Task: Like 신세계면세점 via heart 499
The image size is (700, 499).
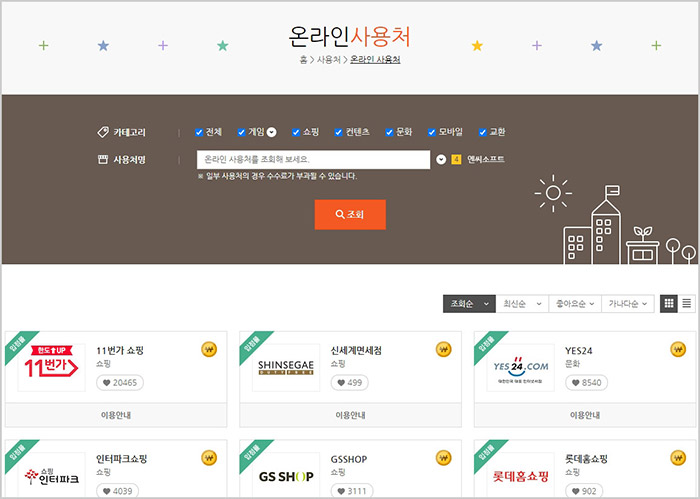Action: [x=350, y=383]
